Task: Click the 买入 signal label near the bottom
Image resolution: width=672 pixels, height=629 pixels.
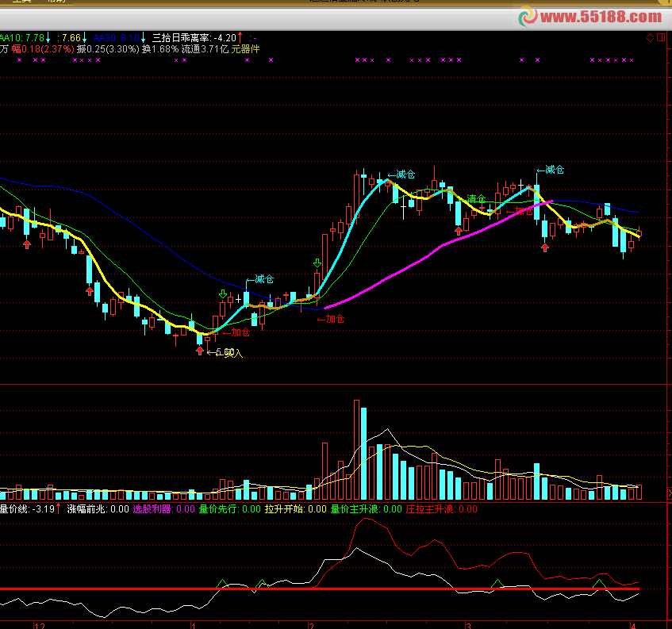Action: click(x=232, y=353)
